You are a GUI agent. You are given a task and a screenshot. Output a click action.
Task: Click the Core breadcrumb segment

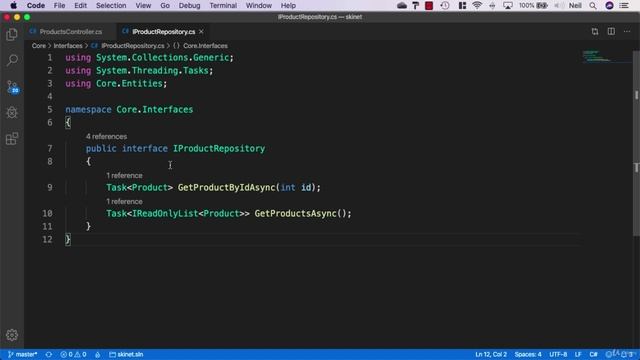pos(39,46)
